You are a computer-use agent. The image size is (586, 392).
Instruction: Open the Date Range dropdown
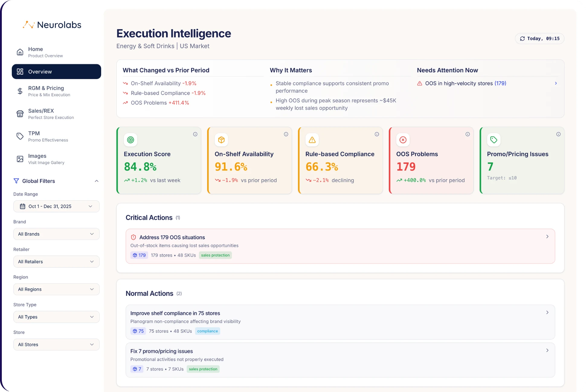click(56, 206)
